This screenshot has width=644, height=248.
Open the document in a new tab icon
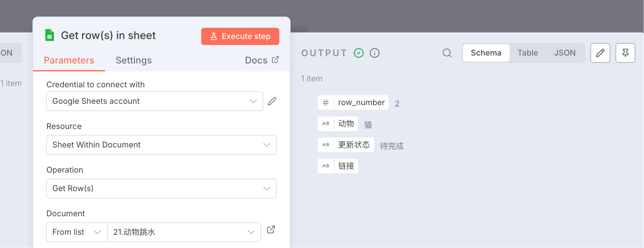271,229
